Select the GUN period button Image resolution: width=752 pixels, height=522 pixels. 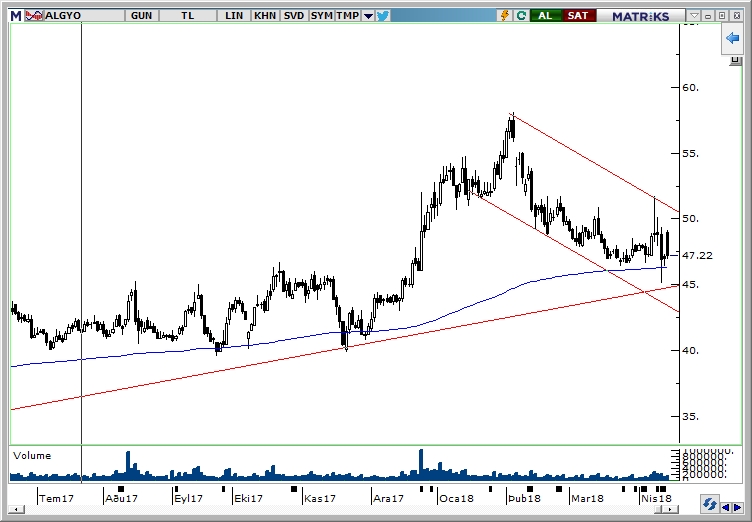(141, 16)
